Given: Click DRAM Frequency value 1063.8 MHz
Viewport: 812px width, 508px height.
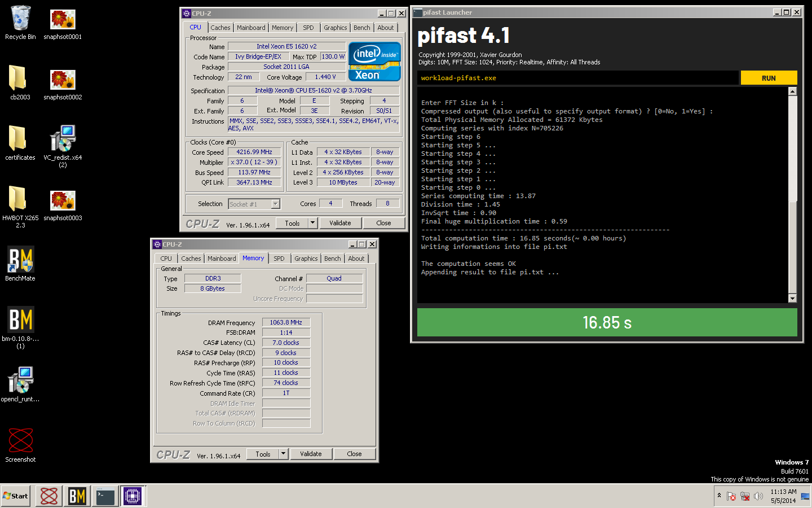Looking at the screenshot, I should pyautogui.click(x=286, y=322).
